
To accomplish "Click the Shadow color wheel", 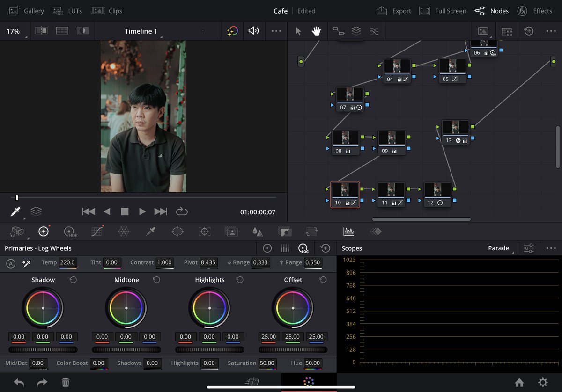I will click(43, 308).
